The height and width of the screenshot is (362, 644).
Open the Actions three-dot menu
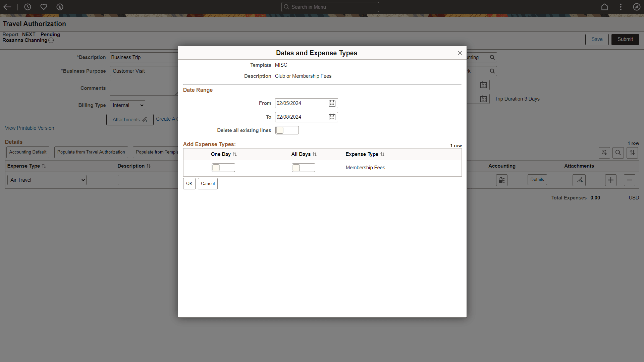[x=621, y=7]
